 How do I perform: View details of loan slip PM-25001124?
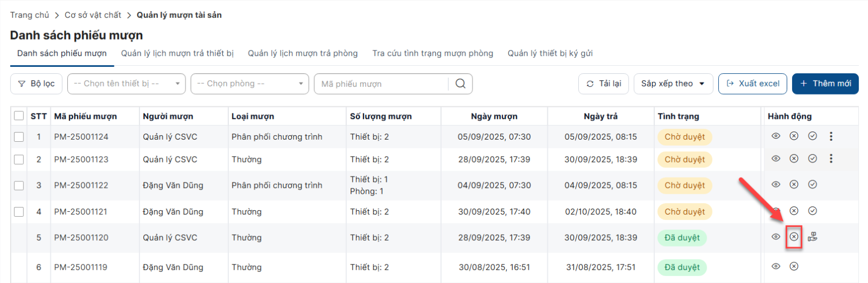(x=776, y=136)
